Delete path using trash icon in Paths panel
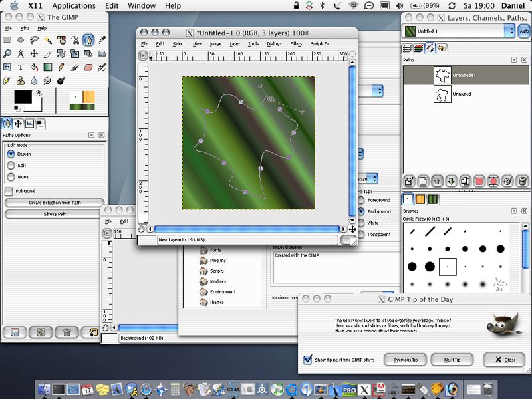Image resolution: width=532 pixels, height=399 pixels. coord(523,180)
